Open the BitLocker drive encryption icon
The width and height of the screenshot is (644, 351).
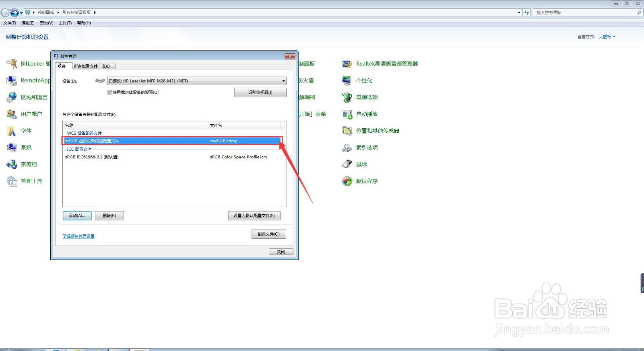click(12, 64)
